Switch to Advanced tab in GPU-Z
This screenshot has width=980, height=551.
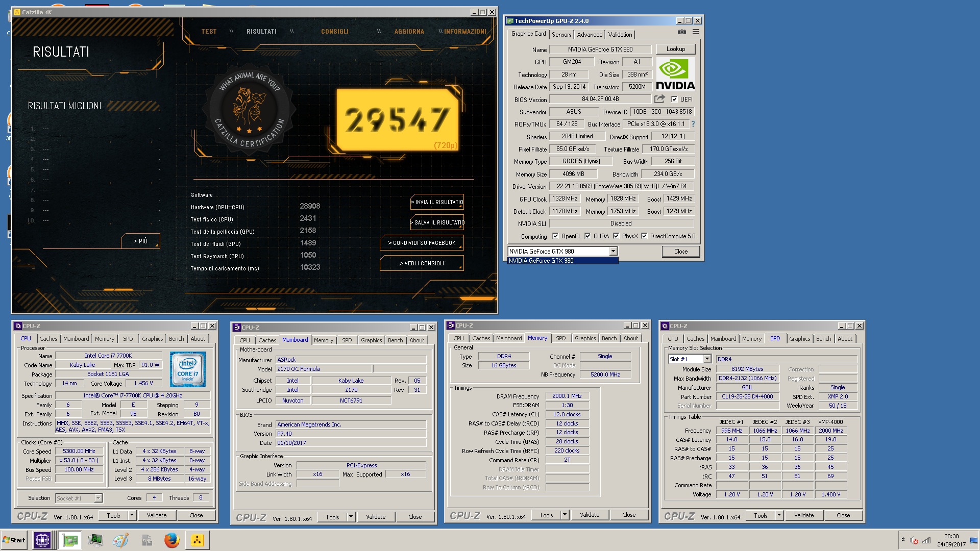pyautogui.click(x=590, y=35)
